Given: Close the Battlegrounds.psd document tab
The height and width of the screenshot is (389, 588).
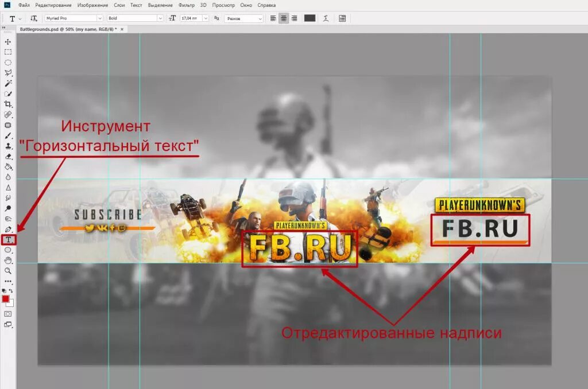Looking at the screenshot, I should pos(122,29).
